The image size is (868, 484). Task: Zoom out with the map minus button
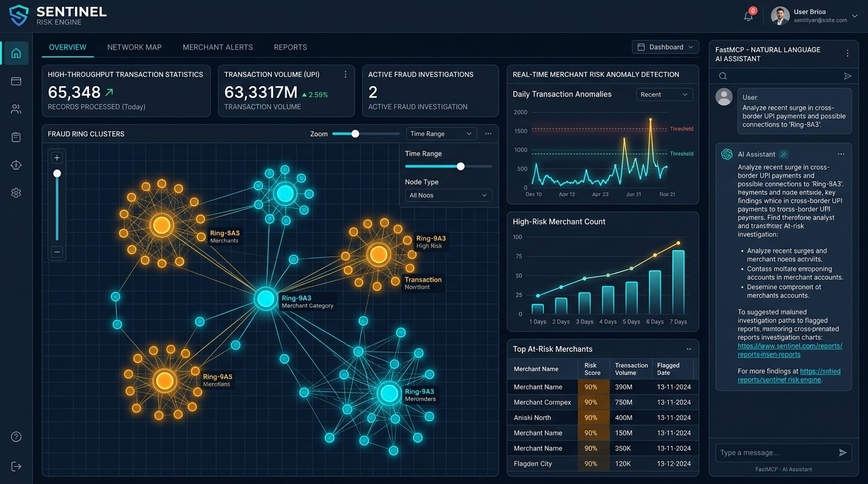[57, 252]
